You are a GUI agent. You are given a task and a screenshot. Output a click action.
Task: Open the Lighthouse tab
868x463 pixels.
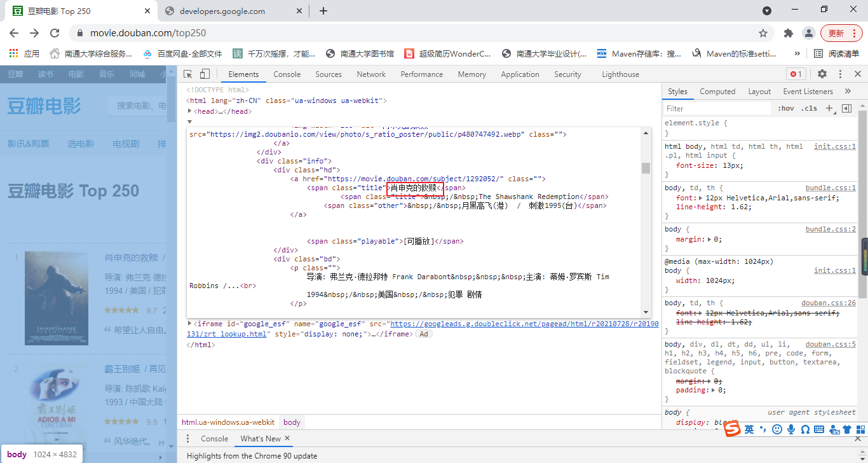(x=621, y=74)
